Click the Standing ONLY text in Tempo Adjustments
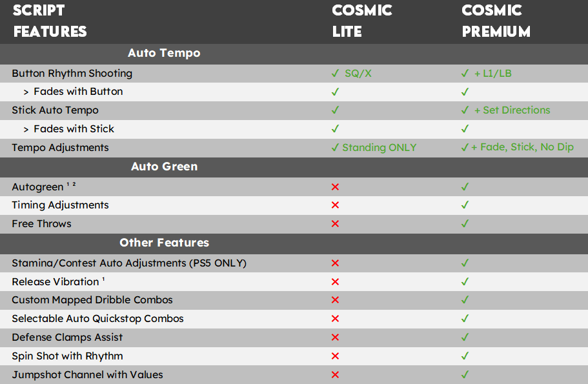 pyautogui.click(x=379, y=148)
